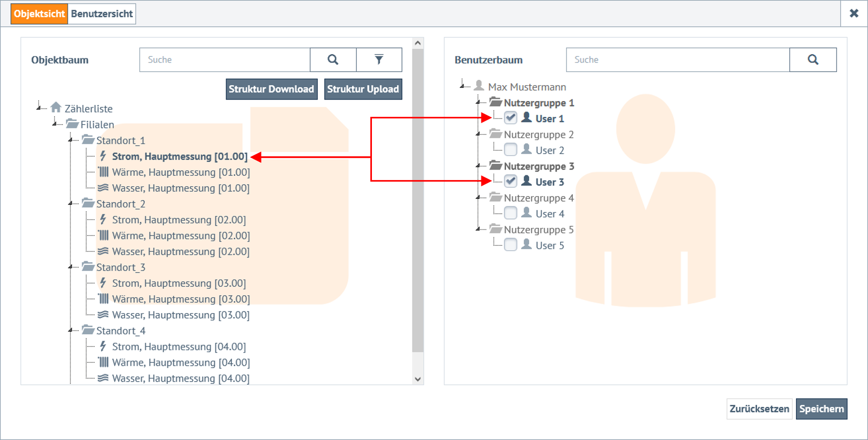The height and width of the screenshot is (440, 868).
Task: Enable the User 2 checkbox
Action: point(510,150)
